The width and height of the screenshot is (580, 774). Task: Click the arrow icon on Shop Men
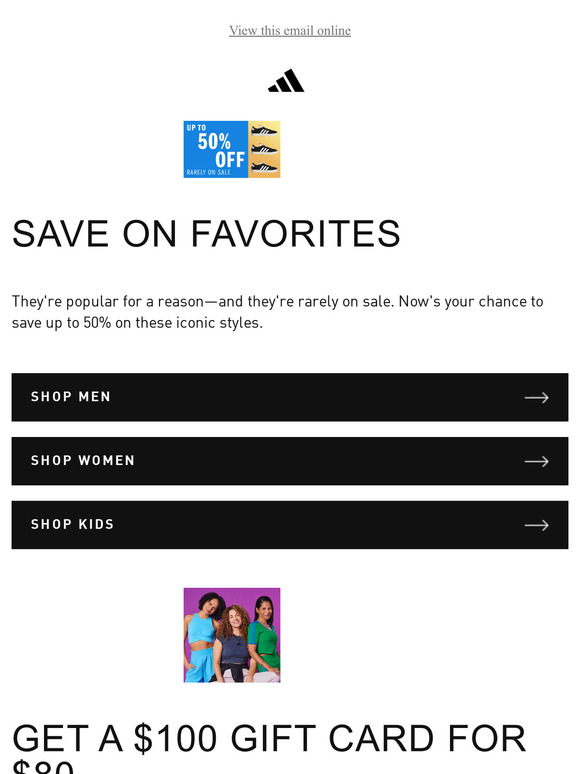pos(537,397)
